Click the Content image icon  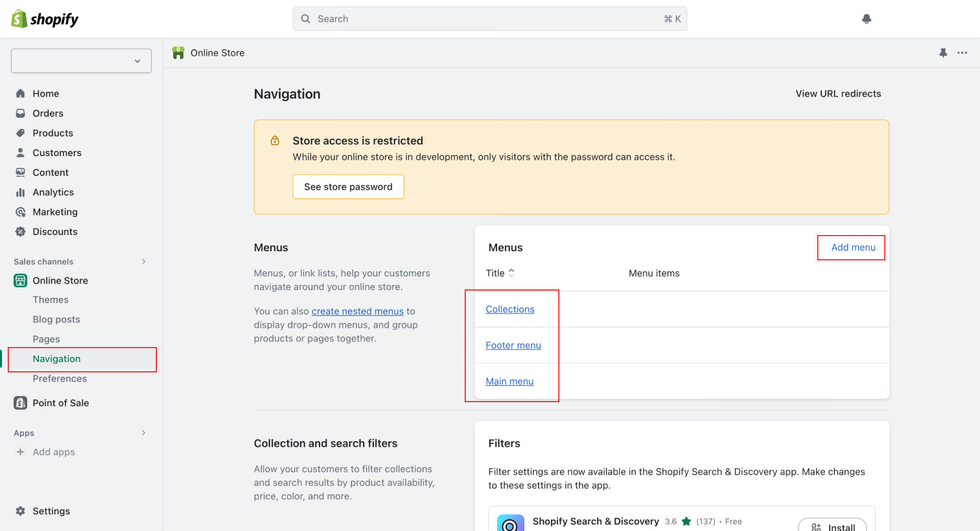pyautogui.click(x=21, y=172)
